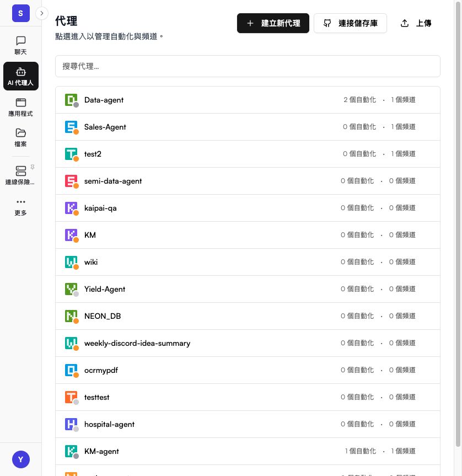The image size is (462, 476).
Task: Open the 聊天 chat section
Action: 20,46
